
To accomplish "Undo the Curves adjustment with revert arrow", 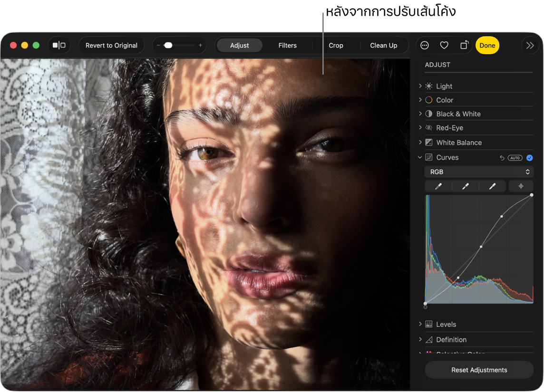I will (502, 158).
